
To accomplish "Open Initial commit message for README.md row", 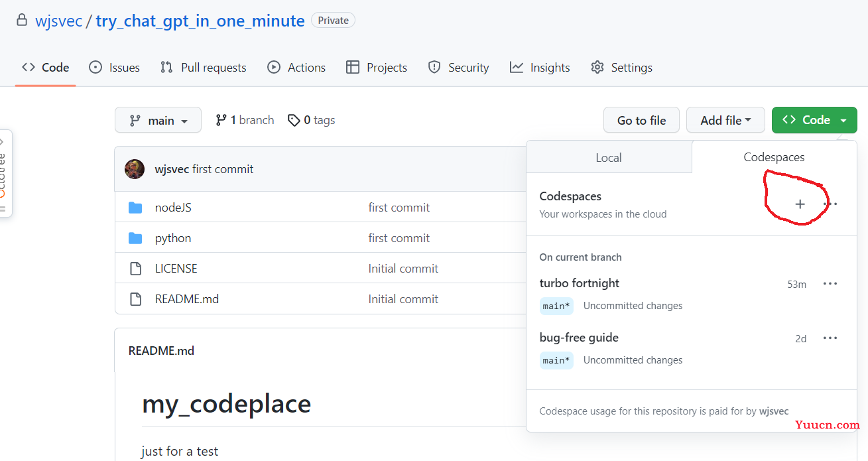I will [403, 299].
